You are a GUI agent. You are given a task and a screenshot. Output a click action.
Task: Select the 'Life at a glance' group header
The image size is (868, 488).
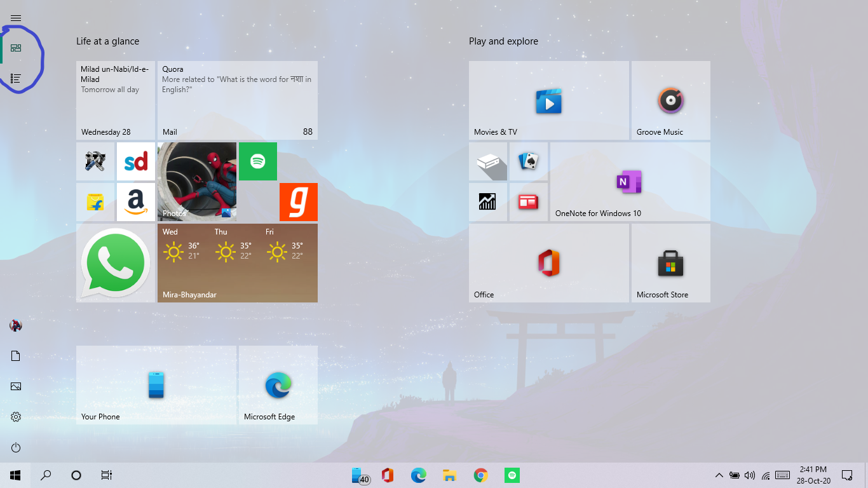107,41
